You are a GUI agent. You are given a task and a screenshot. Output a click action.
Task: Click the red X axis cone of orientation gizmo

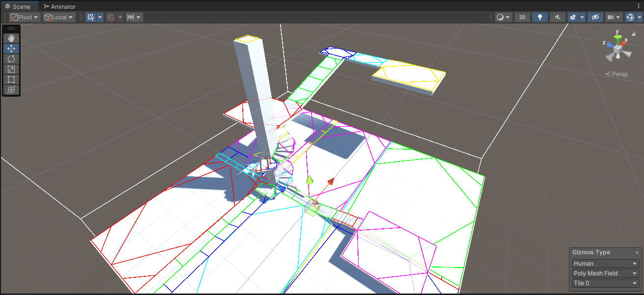[623, 44]
